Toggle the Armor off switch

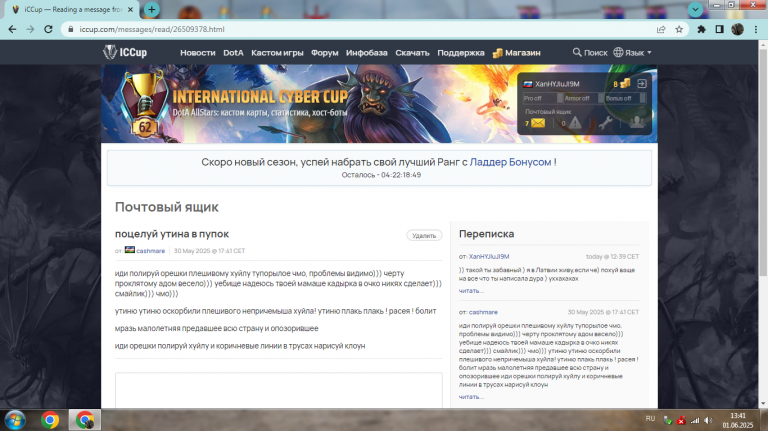(x=583, y=98)
